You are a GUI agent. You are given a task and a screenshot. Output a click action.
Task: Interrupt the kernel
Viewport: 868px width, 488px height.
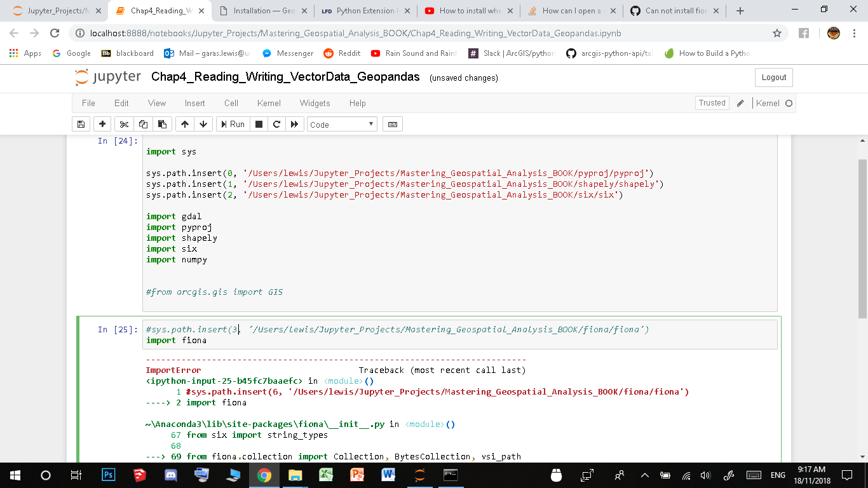point(259,124)
